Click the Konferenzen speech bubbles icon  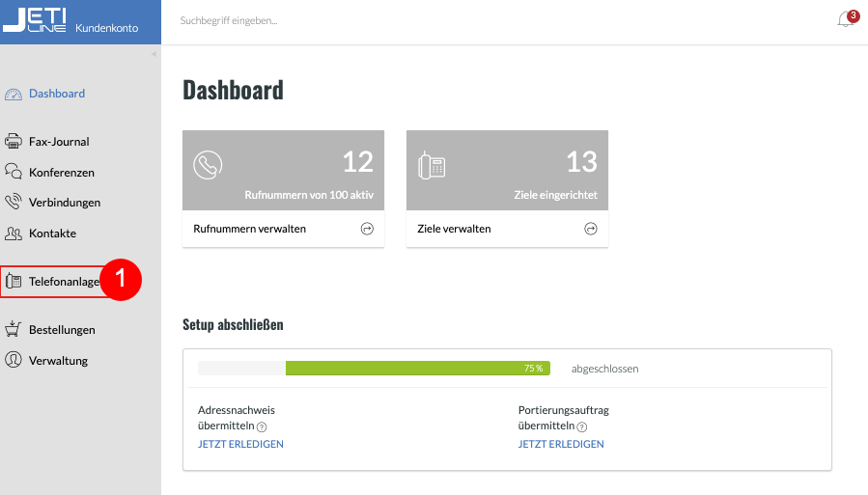click(14, 172)
